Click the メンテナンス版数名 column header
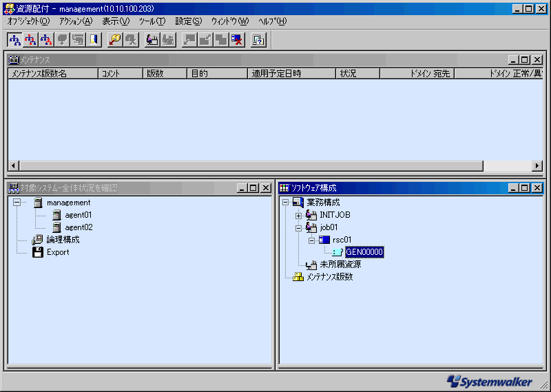The image size is (551, 392). [53, 74]
